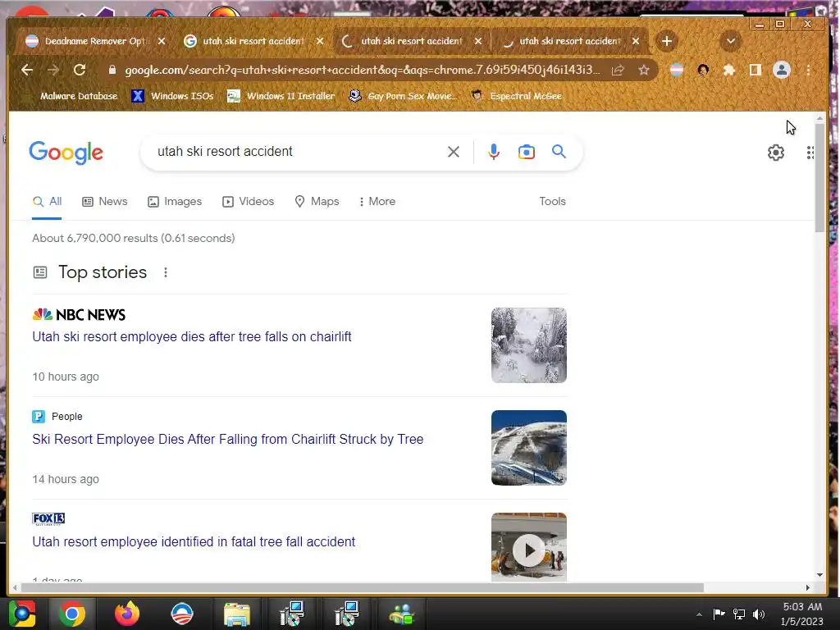Go back with the browser back arrow
The width and height of the screenshot is (840, 630).
pyautogui.click(x=27, y=71)
